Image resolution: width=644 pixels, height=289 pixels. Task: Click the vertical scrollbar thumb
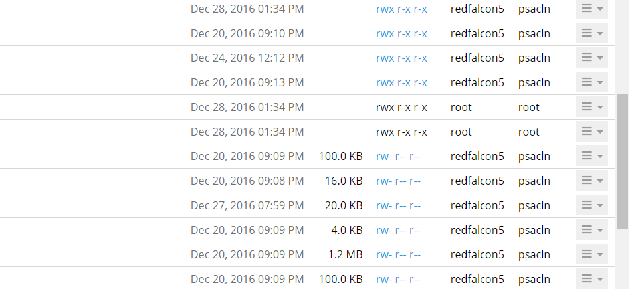(x=623, y=161)
